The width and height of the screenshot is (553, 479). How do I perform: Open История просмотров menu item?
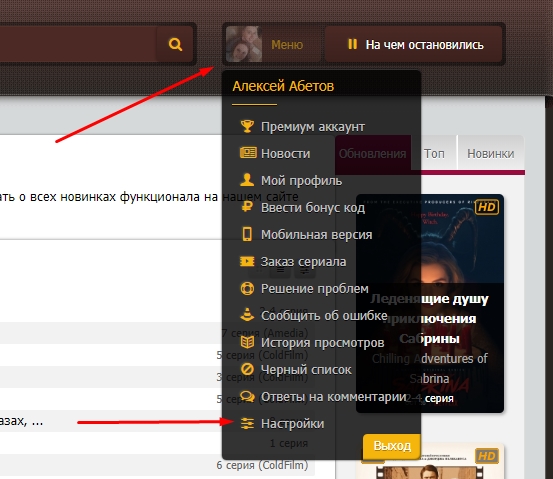point(322,342)
